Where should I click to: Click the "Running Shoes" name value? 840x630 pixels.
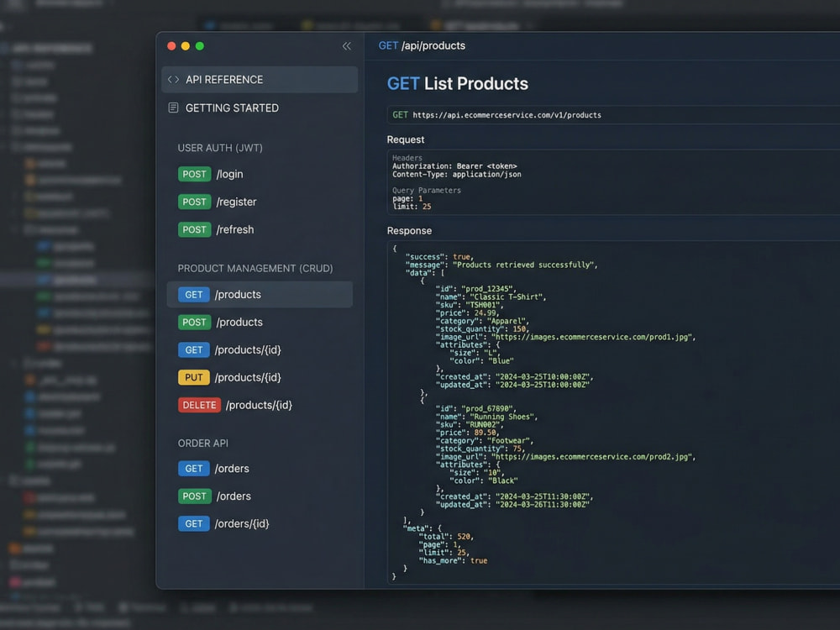(x=503, y=417)
